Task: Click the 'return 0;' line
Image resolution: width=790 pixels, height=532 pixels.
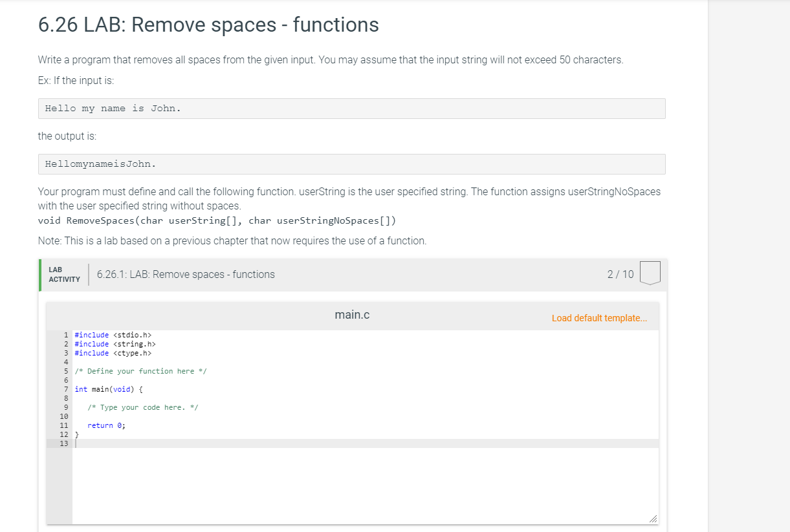Action: (x=107, y=425)
